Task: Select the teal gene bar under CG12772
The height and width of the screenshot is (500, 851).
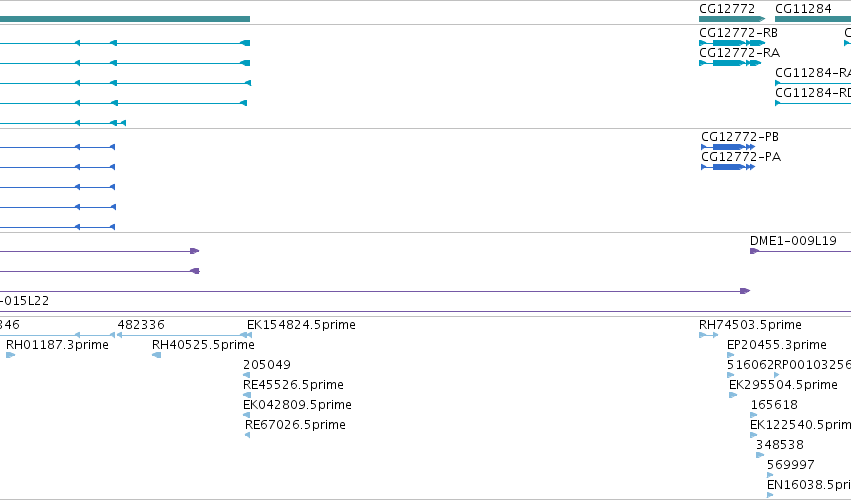Action: click(732, 19)
